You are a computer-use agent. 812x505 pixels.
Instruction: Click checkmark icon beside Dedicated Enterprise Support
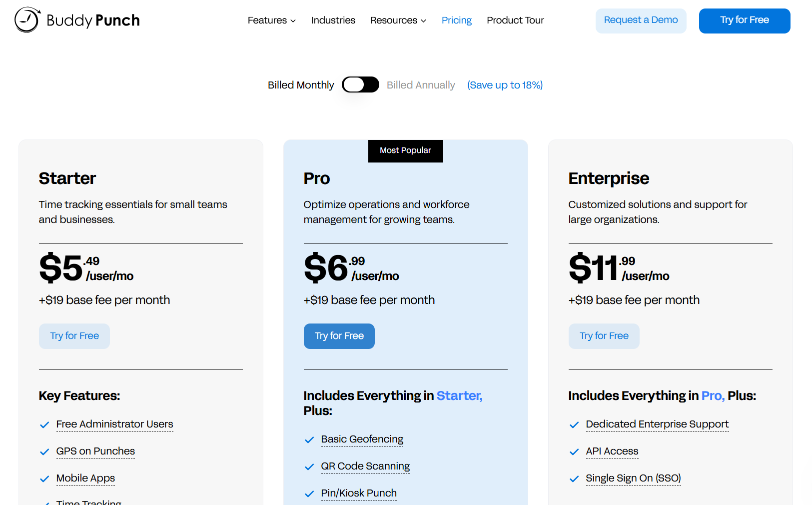pos(574,425)
